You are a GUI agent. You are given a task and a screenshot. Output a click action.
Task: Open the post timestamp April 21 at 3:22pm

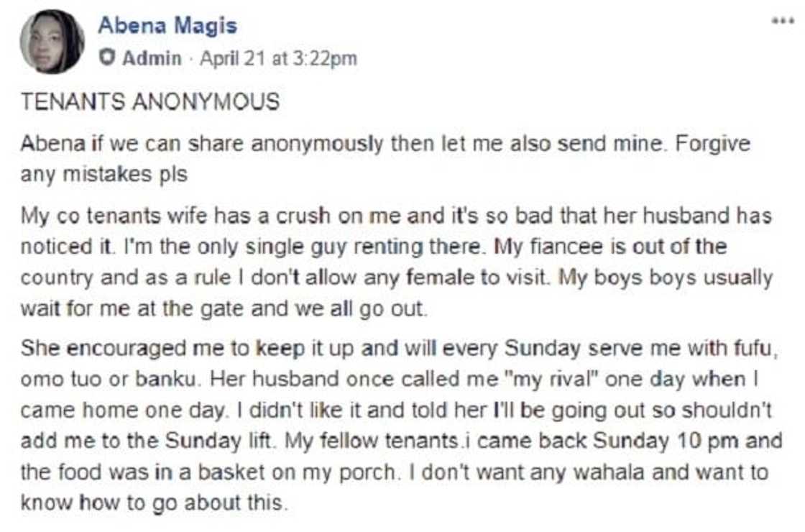[x=277, y=58]
